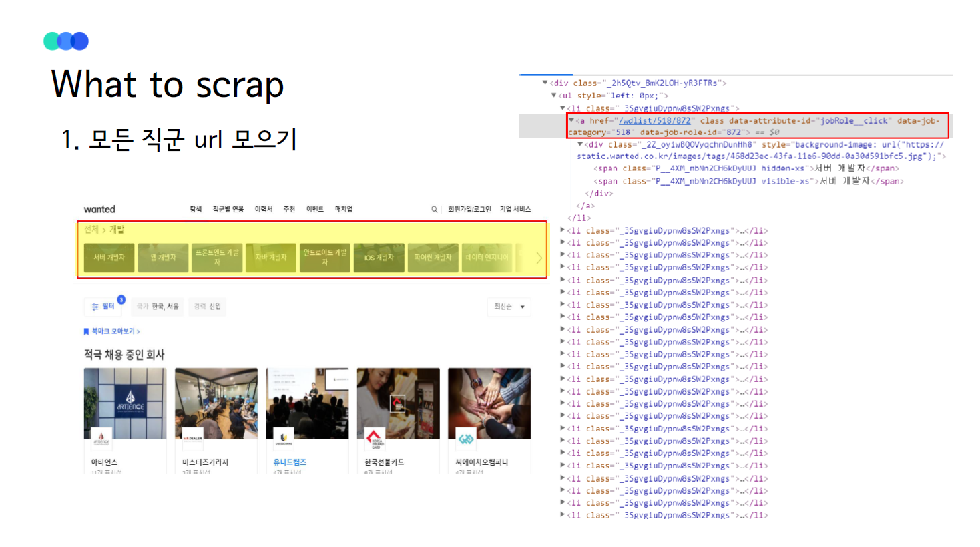The width and height of the screenshot is (980, 547).
Task: Open the 추천 menu
Action: coord(289,209)
